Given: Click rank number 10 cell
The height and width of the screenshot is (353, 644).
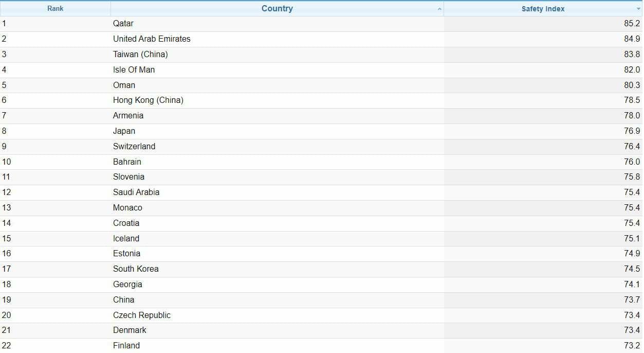Looking at the screenshot, I should pyautogui.click(x=55, y=162).
